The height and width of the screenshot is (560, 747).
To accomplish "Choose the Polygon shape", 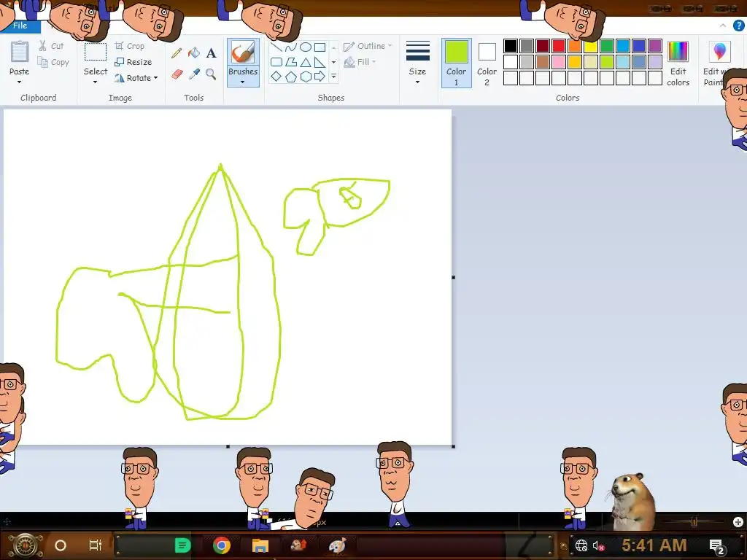I will [290, 62].
